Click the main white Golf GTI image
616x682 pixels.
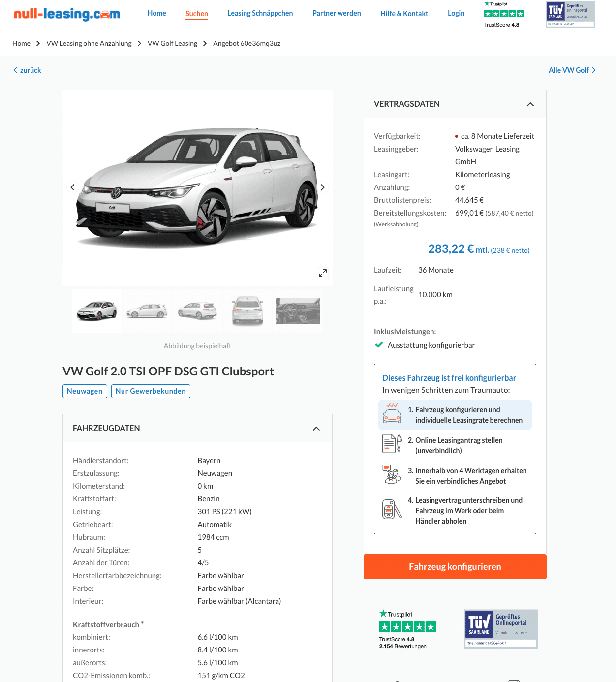[197, 188]
